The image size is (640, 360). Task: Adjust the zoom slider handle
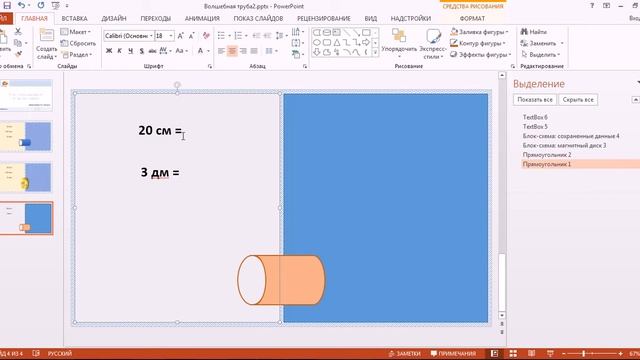click(x=584, y=353)
